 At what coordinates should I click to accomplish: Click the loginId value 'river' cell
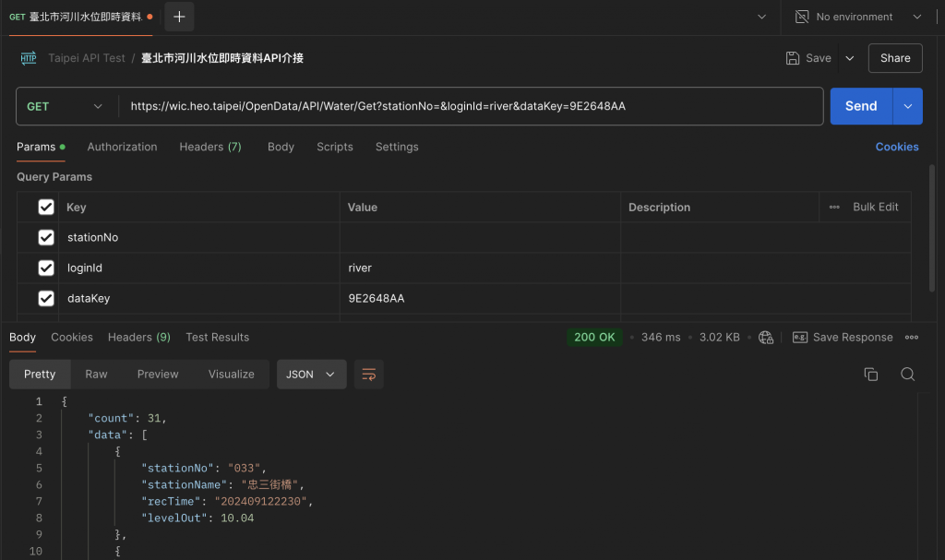coord(480,268)
